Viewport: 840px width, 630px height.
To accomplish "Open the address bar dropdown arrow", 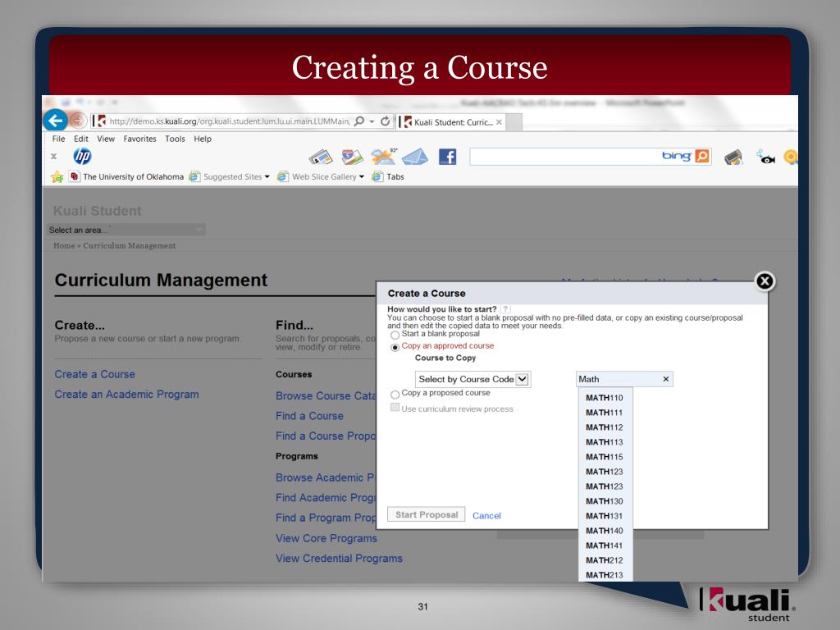I will coord(372,121).
